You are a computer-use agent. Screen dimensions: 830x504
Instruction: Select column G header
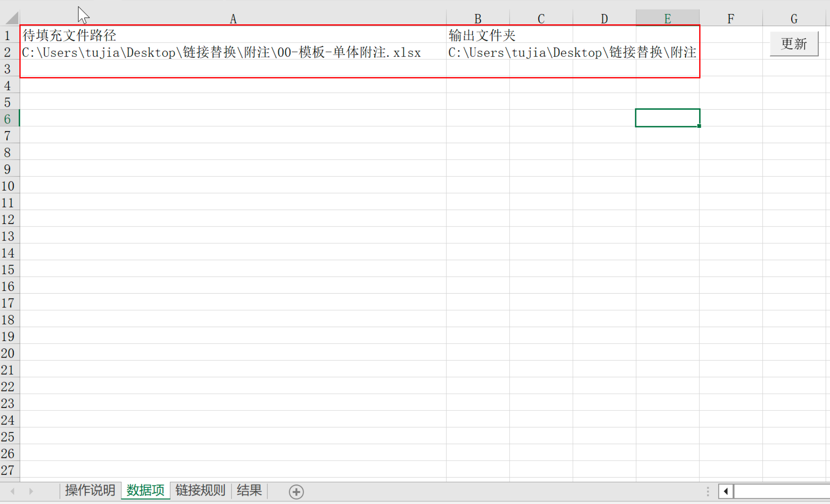pyautogui.click(x=794, y=19)
